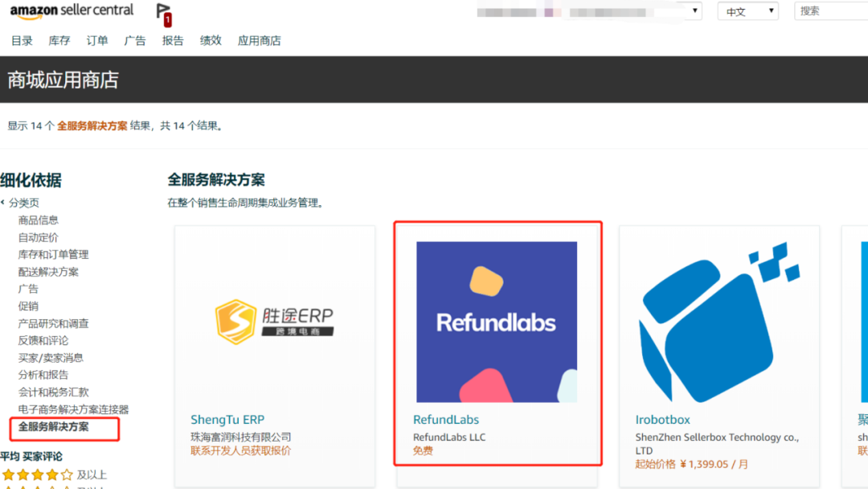Filter by 促销 category
868x489 pixels.
(28, 306)
